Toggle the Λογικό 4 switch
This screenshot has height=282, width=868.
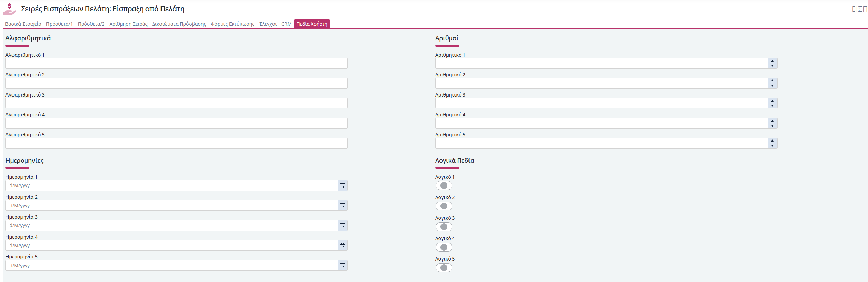tap(444, 247)
